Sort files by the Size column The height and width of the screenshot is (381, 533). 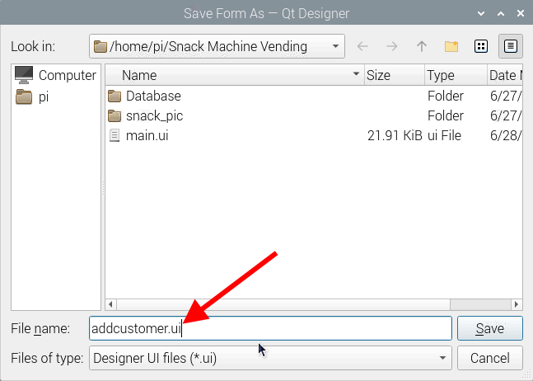(394, 75)
